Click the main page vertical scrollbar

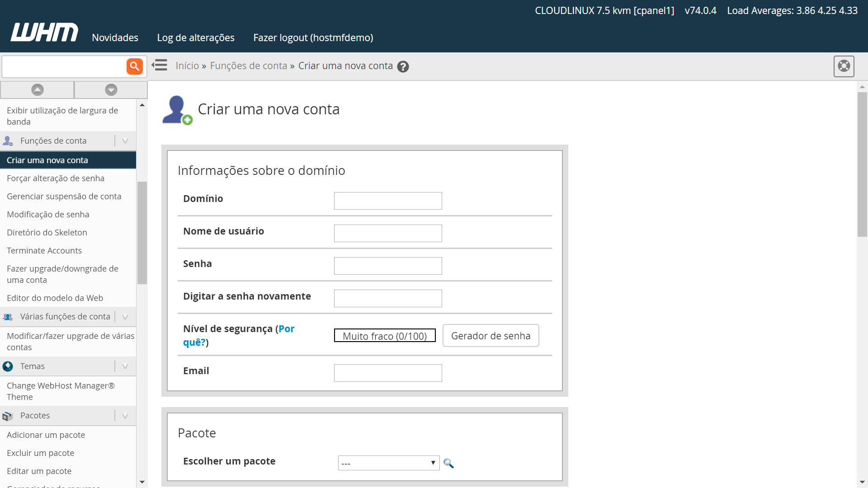(x=862, y=165)
